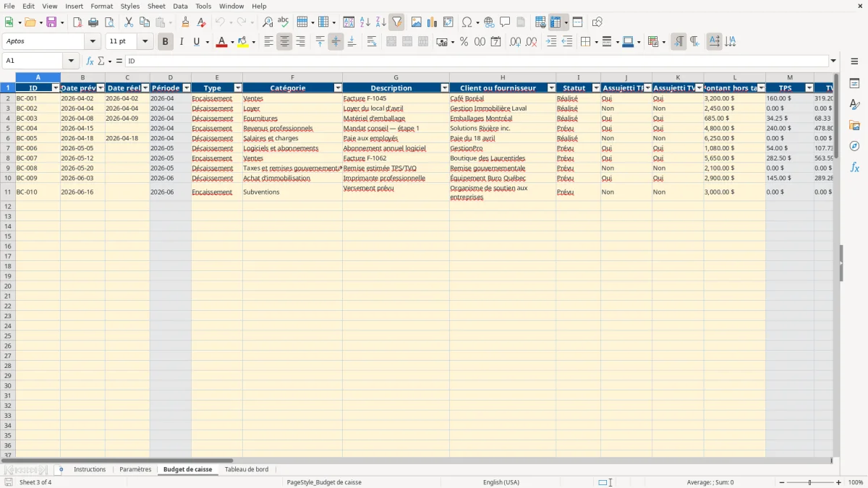Open the font size dropdown arrow
Screen dimensions: 868x488
pyautogui.click(x=145, y=42)
